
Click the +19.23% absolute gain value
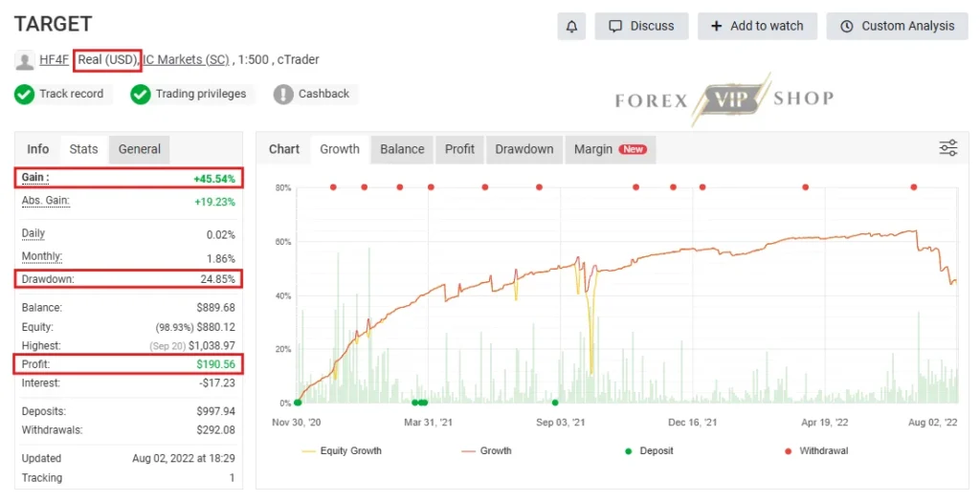(x=214, y=202)
